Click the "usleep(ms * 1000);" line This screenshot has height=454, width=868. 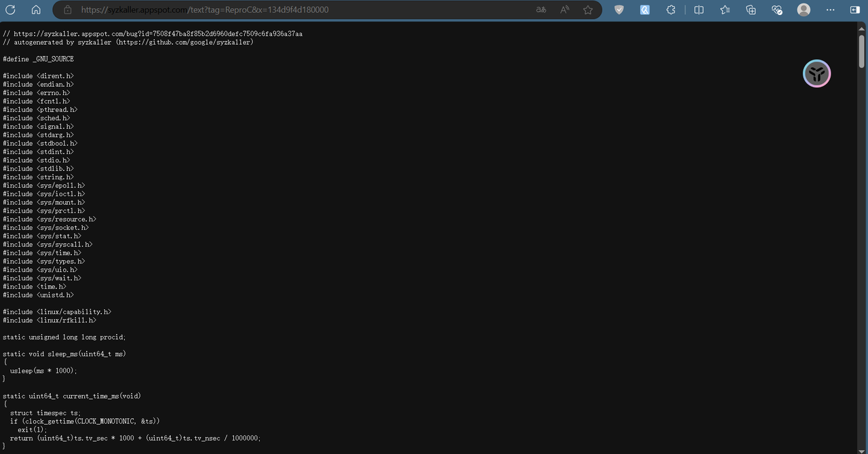[43, 371]
